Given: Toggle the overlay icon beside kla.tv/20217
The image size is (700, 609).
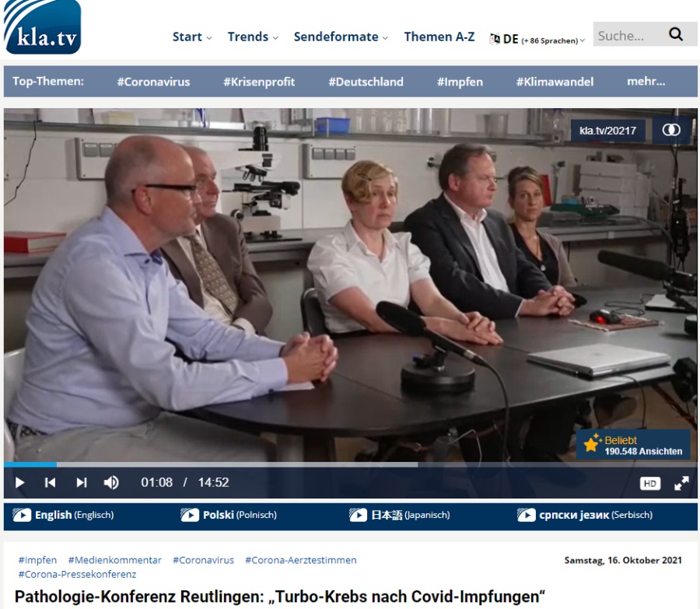Looking at the screenshot, I should pyautogui.click(x=671, y=130).
